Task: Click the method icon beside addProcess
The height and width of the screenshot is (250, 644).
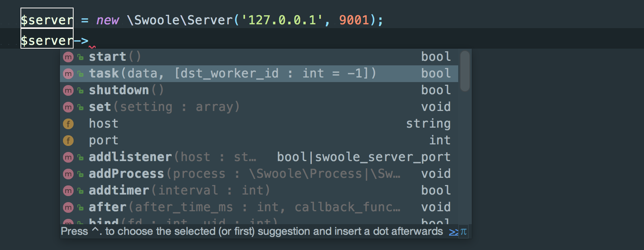Action: (68, 174)
